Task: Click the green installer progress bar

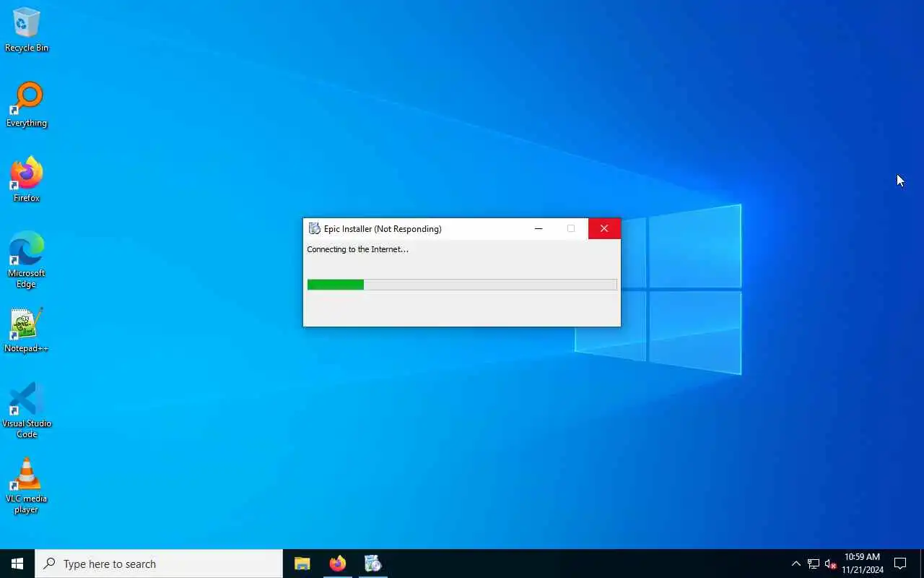Action: [462, 285]
